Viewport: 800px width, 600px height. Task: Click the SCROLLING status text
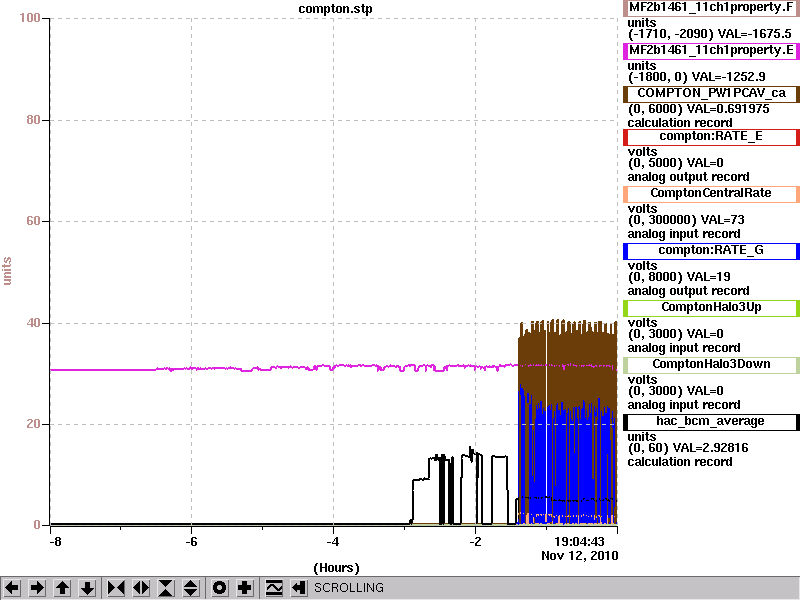pos(348,588)
